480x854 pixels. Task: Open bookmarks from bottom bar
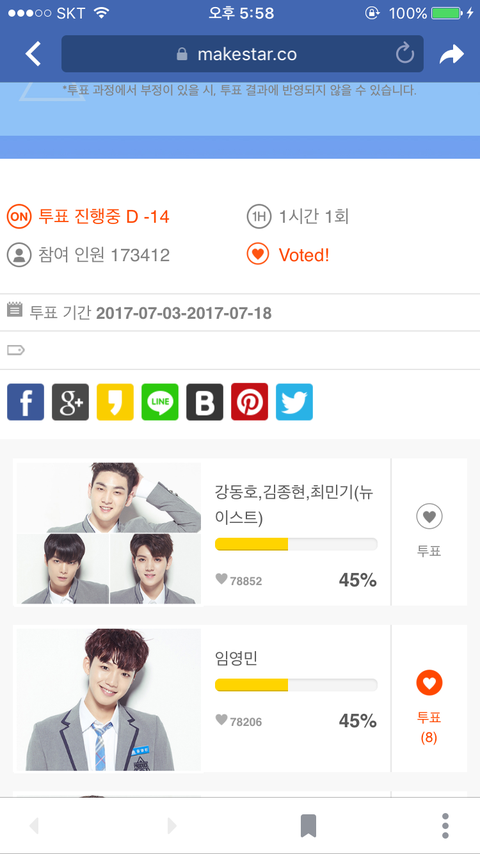(x=308, y=826)
